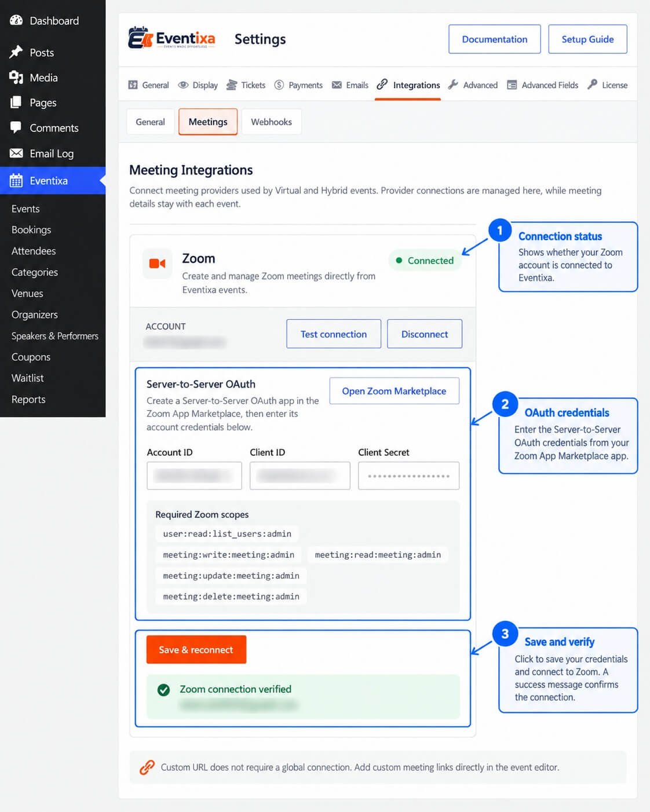Click the Posts pin icon
Viewport: 650px width, 812px height.
click(16, 52)
